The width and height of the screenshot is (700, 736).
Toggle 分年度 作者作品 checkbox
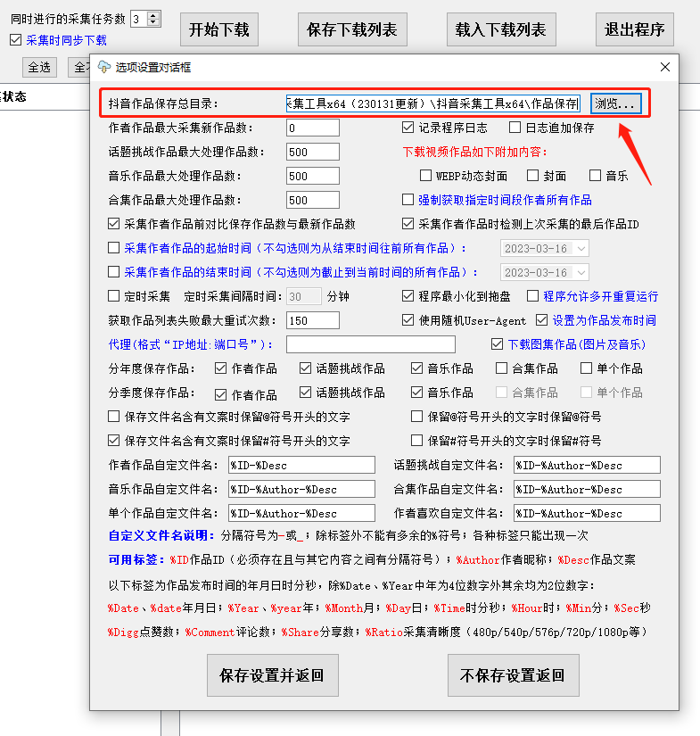220,368
